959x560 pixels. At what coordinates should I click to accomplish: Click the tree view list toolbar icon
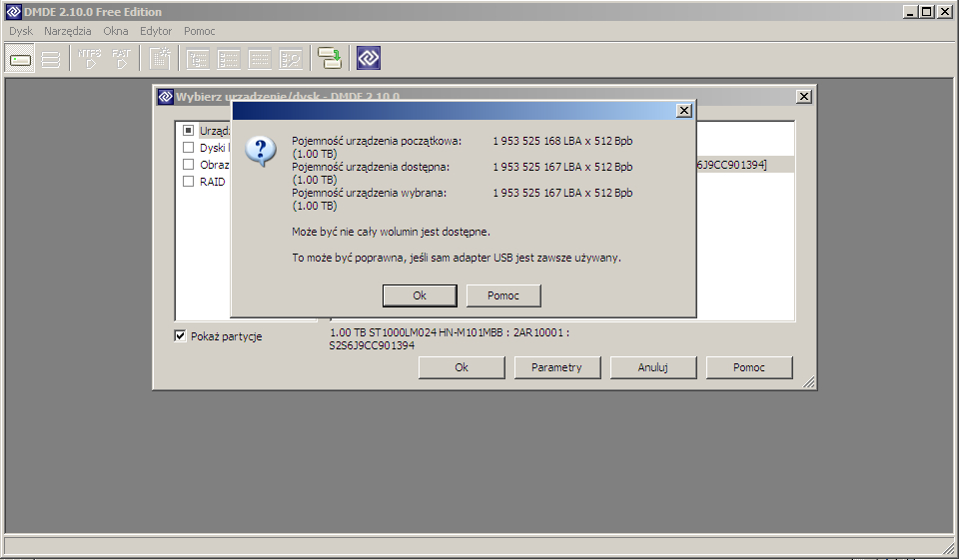tap(198, 59)
